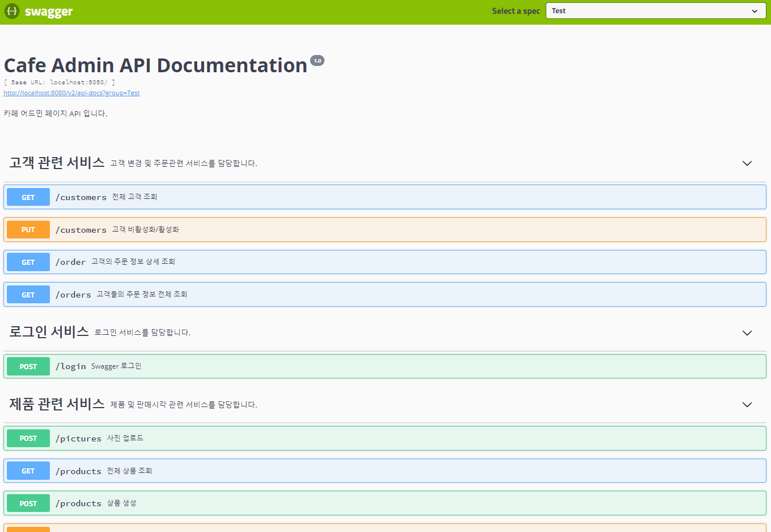This screenshot has height=532, width=771.
Task: Collapse the 제품 관련 서비스 section chevron
Action: click(x=747, y=404)
